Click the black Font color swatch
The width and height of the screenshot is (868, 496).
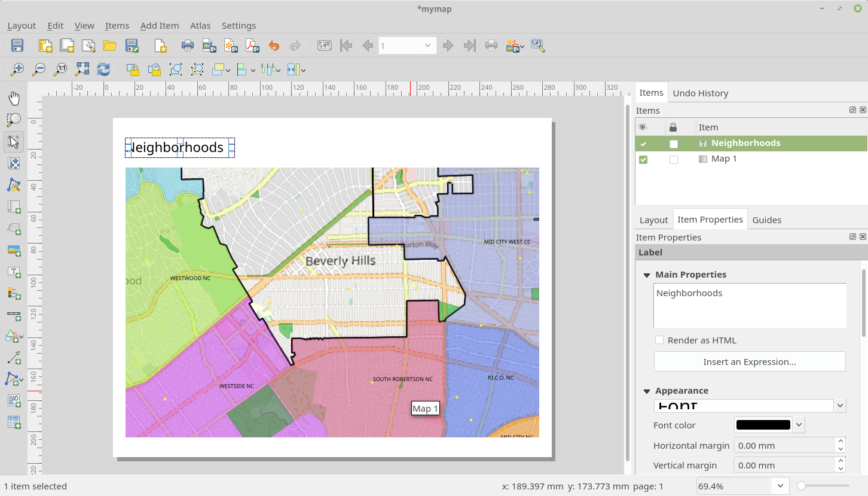(x=763, y=425)
